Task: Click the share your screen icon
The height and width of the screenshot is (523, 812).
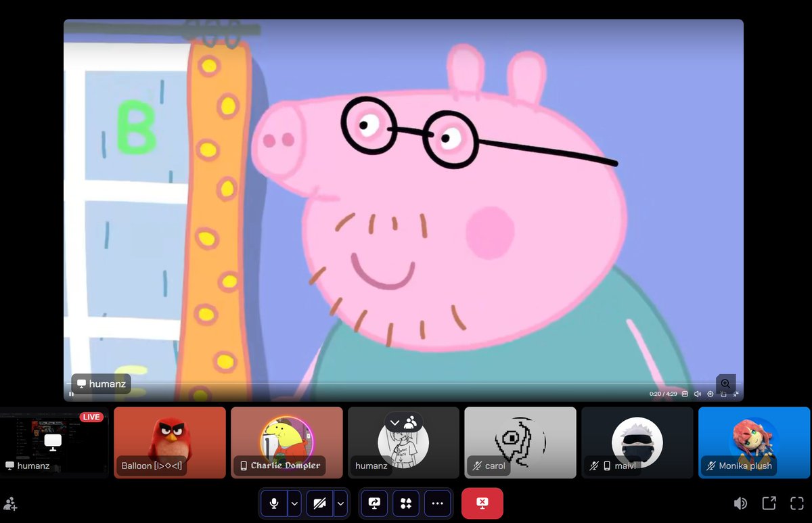Action: click(x=374, y=503)
